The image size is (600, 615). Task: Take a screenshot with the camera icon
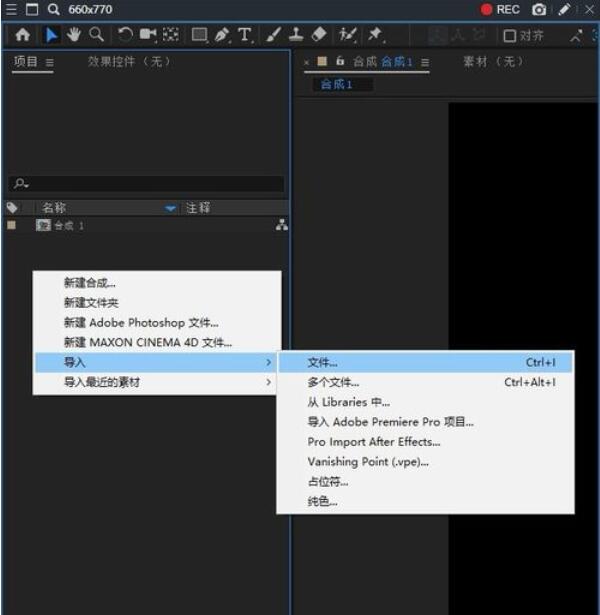pyautogui.click(x=539, y=9)
